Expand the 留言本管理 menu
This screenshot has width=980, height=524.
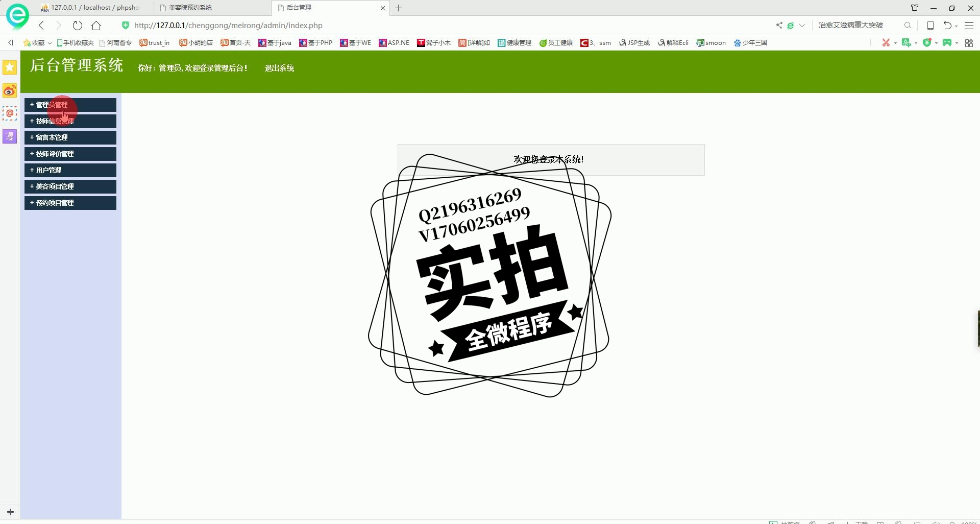pyautogui.click(x=70, y=137)
